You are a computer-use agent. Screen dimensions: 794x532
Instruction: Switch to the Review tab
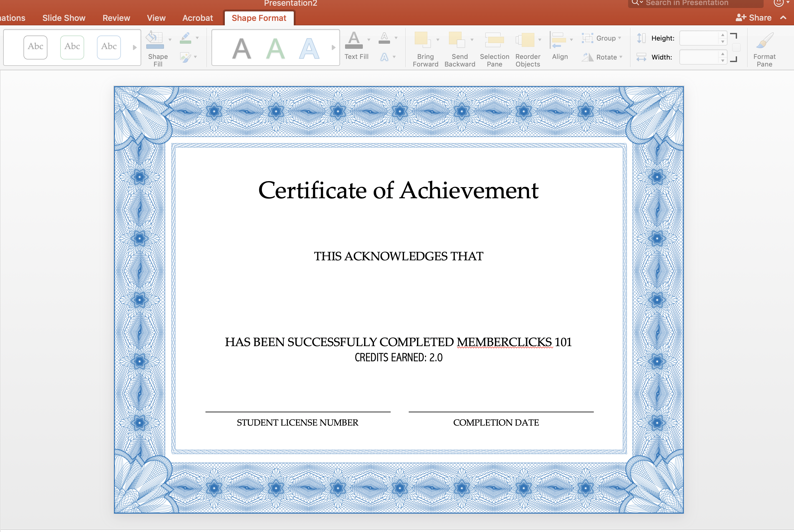(116, 18)
